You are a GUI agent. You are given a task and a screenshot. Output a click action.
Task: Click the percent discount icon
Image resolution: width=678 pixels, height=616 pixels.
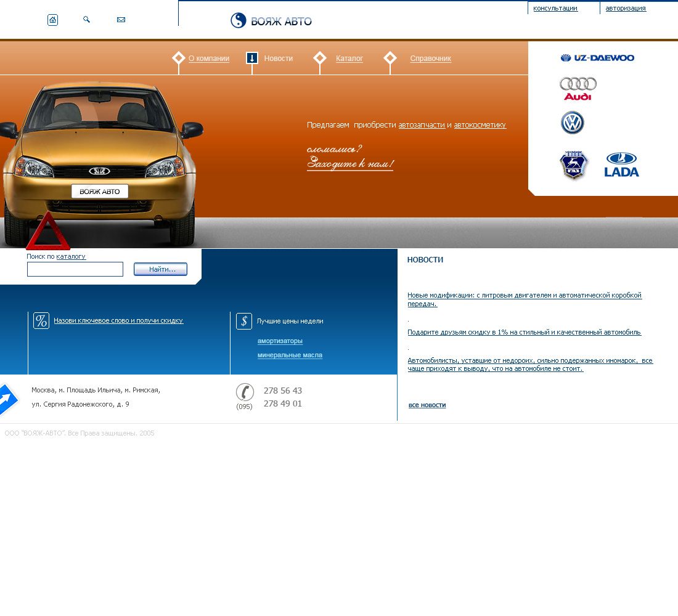pyautogui.click(x=41, y=321)
